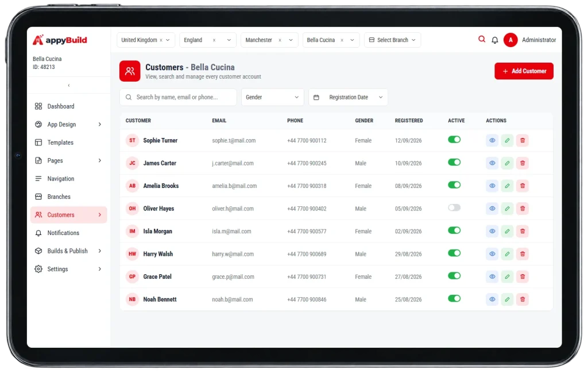The height and width of the screenshot is (373, 588).
Task: Delete Noah Bennett with trash icon
Action: click(523, 299)
